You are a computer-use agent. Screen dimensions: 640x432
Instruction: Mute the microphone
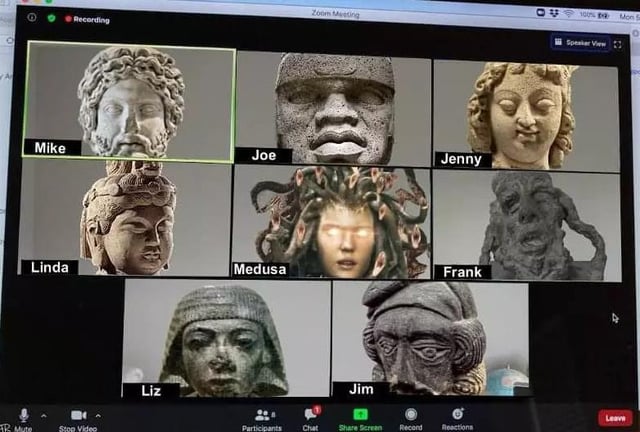pyautogui.click(x=24, y=420)
